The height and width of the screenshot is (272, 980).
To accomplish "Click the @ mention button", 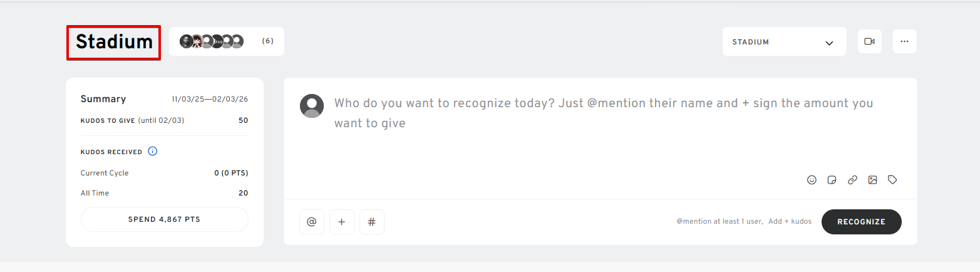I will click(x=312, y=222).
